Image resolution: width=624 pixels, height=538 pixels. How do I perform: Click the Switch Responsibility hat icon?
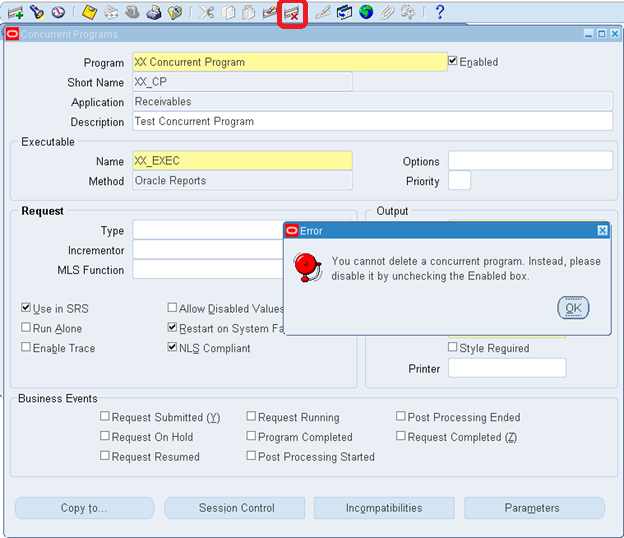pyautogui.click(x=132, y=13)
